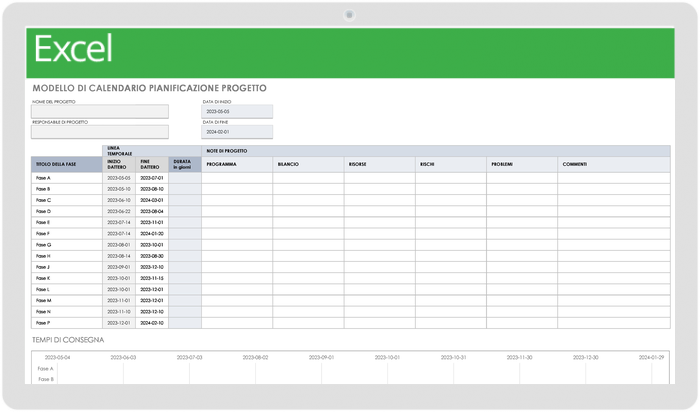This screenshot has height=412, width=700.
Task: Click the 'Fase J' table cell
Action: click(67, 267)
